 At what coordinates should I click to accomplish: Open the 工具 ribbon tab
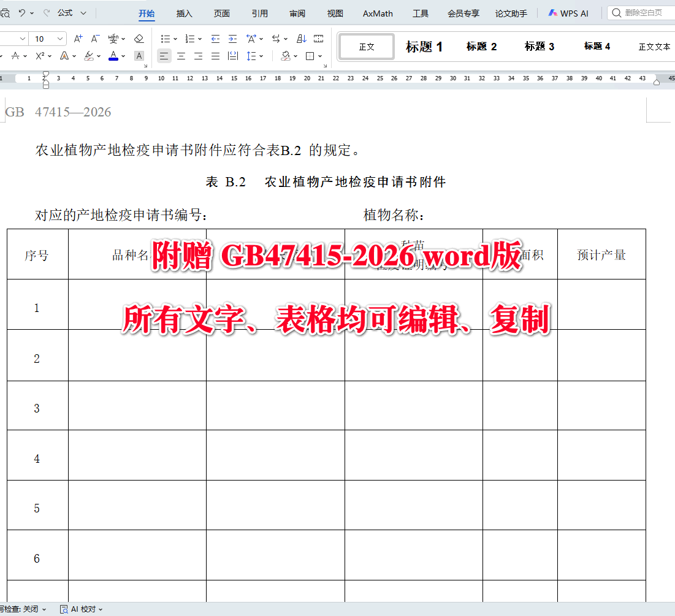[x=421, y=13]
